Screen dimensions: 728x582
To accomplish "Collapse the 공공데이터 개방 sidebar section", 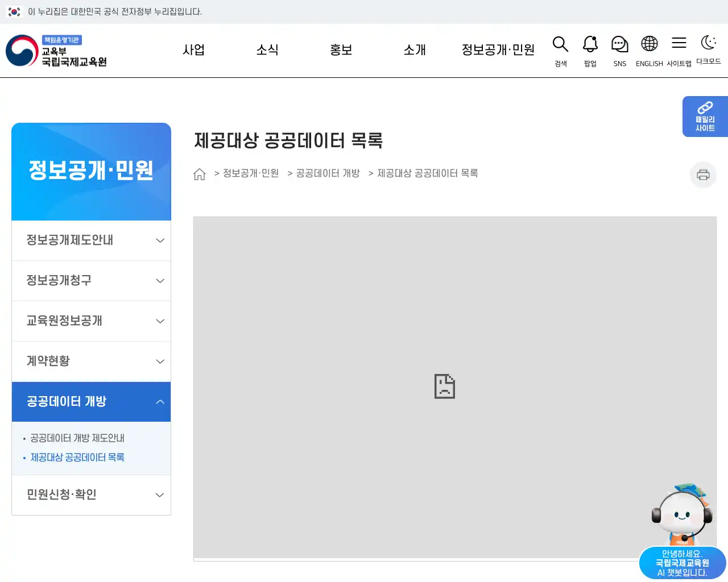I will pos(91,402).
